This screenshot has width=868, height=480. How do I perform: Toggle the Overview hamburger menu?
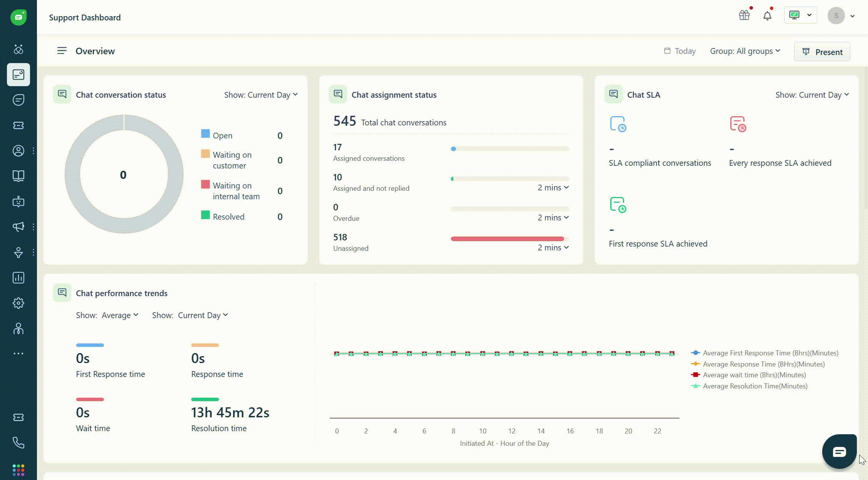pyautogui.click(x=62, y=51)
